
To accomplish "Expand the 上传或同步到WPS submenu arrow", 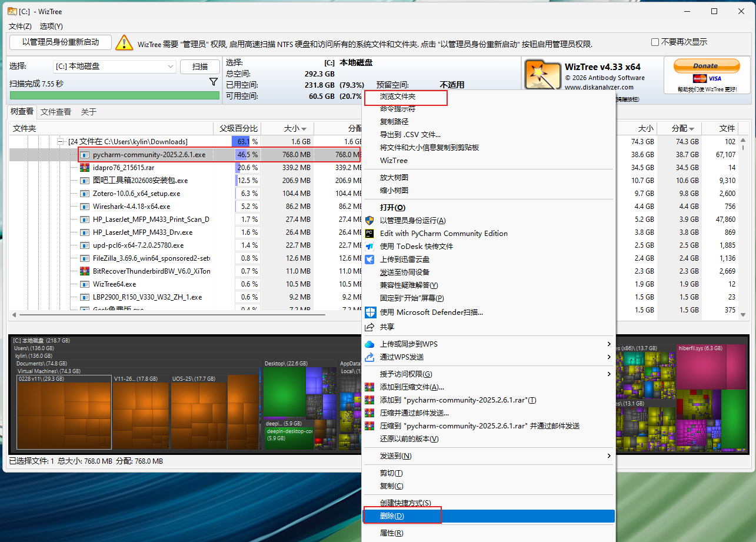I will pos(609,344).
